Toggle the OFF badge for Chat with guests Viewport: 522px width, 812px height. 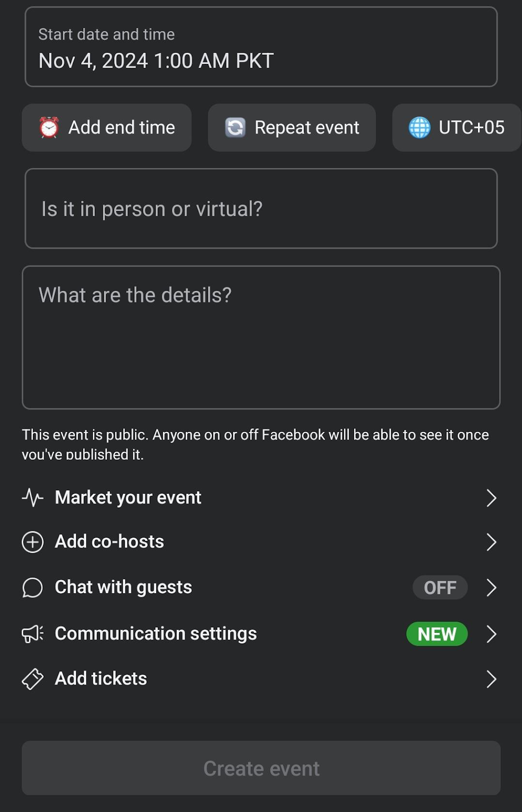pos(440,587)
